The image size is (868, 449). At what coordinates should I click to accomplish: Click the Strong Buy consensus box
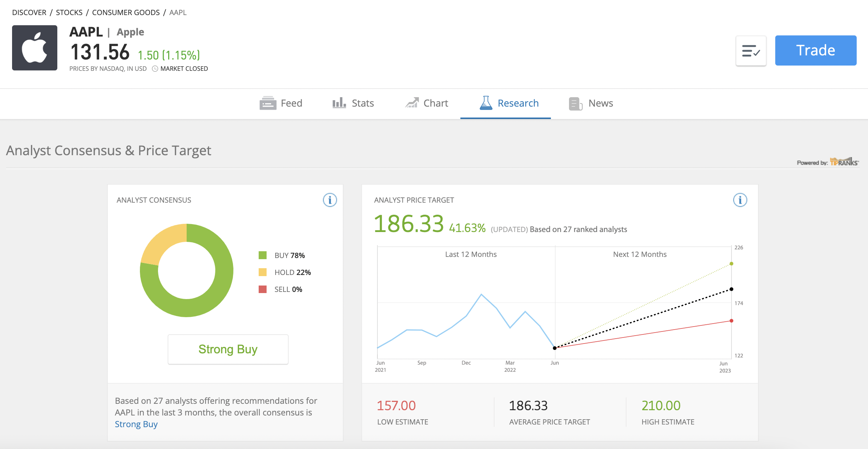pyautogui.click(x=228, y=349)
